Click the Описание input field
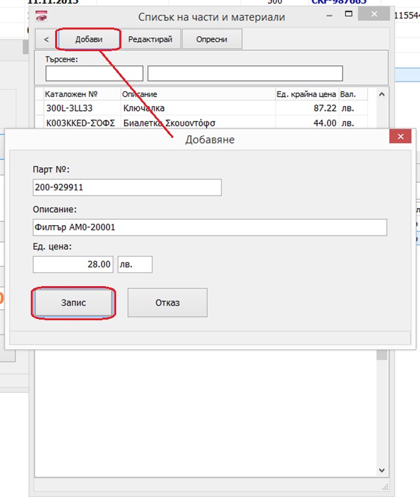Image resolution: width=420 pixels, height=504 pixels. [x=210, y=227]
